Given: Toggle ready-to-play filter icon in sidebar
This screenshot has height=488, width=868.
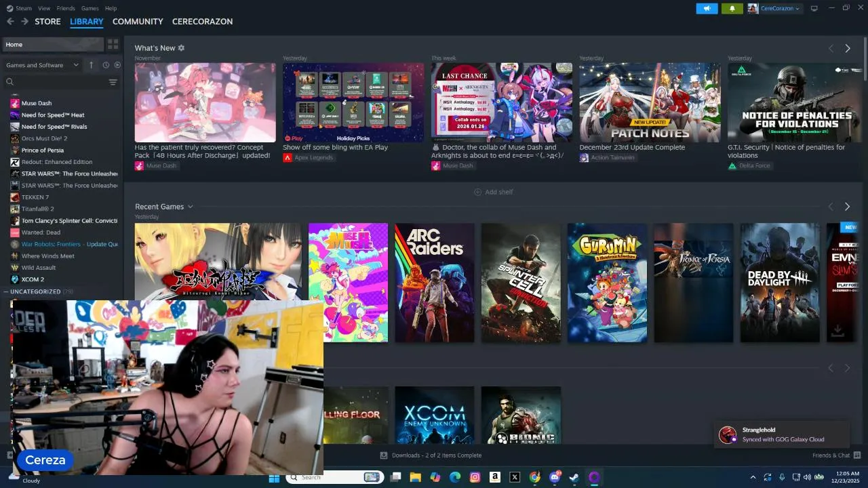Looking at the screenshot, I should coord(117,65).
